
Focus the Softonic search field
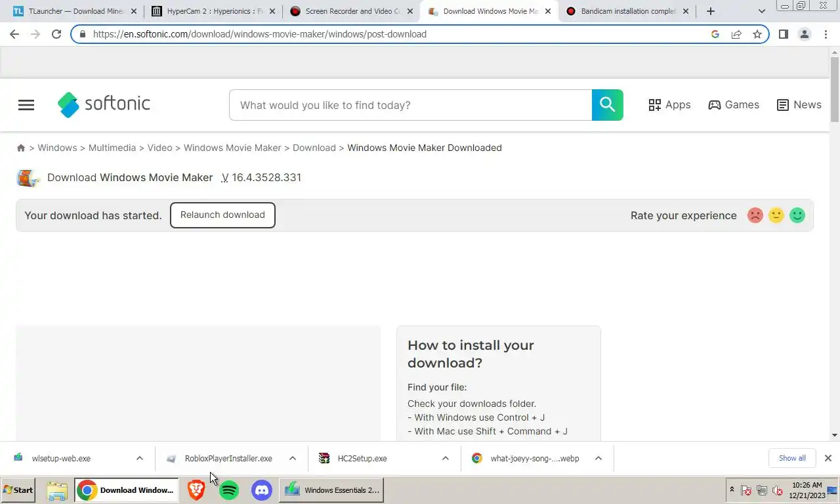(410, 105)
